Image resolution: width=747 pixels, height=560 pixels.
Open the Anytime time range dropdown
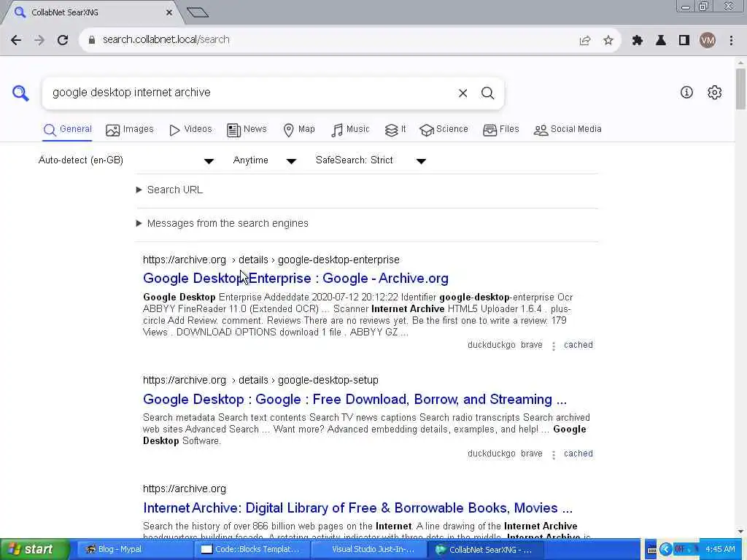265,160
